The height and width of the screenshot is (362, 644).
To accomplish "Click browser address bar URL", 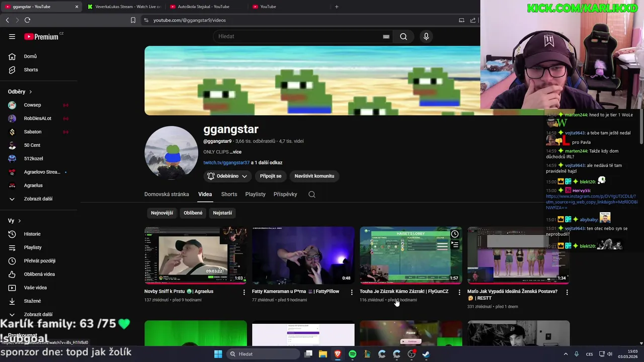I will pyautogui.click(x=190, y=20).
